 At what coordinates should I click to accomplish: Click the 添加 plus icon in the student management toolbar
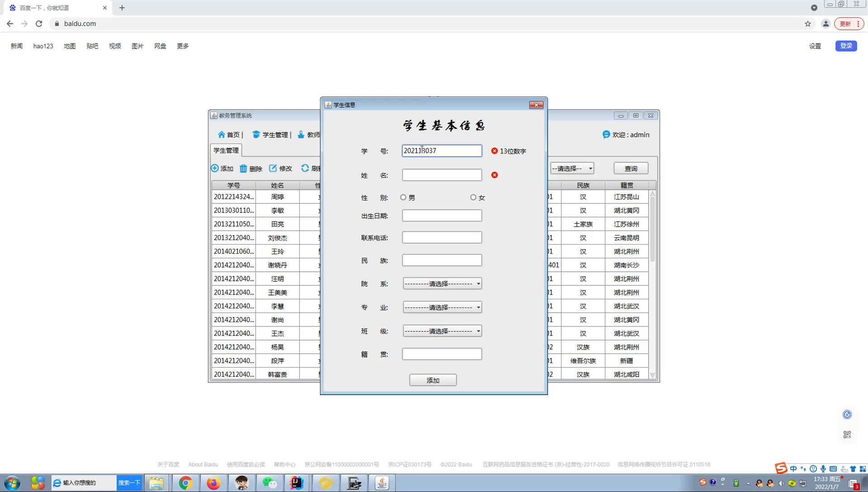click(215, 168)
